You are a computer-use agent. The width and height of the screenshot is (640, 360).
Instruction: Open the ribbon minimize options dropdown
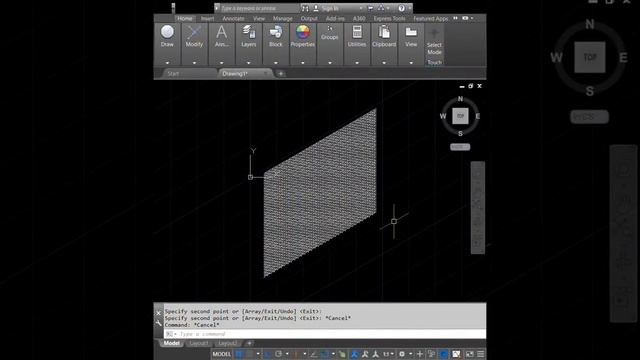point(472,18)
